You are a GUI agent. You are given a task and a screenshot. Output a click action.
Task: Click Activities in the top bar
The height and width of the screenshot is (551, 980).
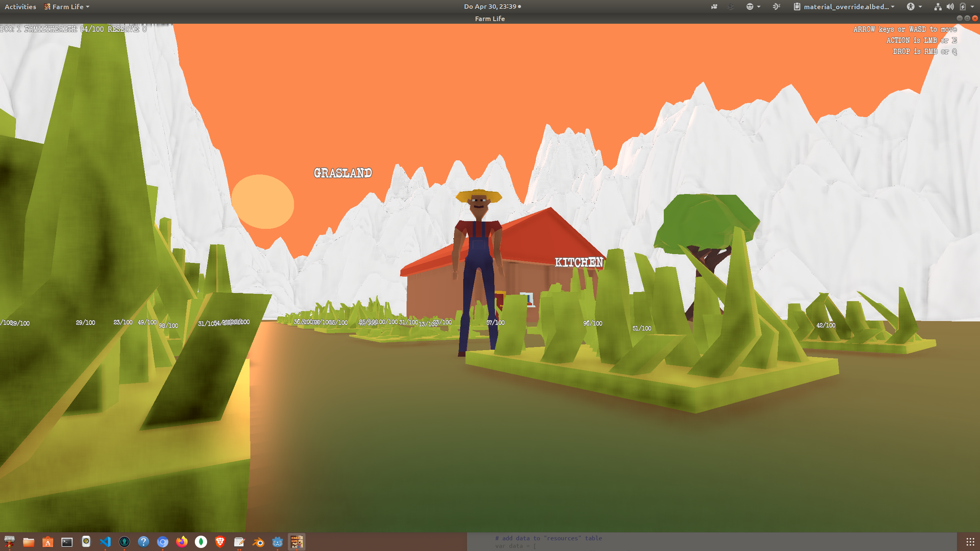point(20,7)
